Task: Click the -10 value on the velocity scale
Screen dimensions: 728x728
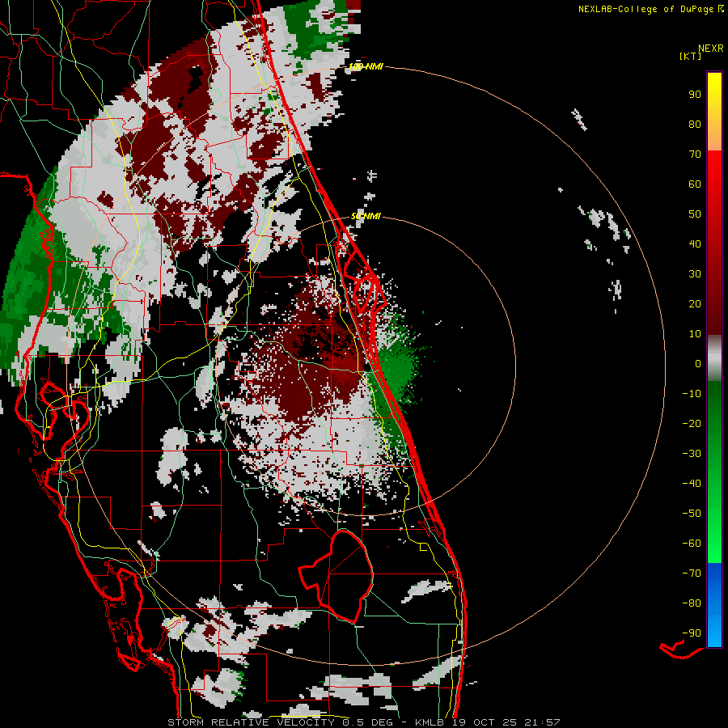Action: tap(692, 394)
